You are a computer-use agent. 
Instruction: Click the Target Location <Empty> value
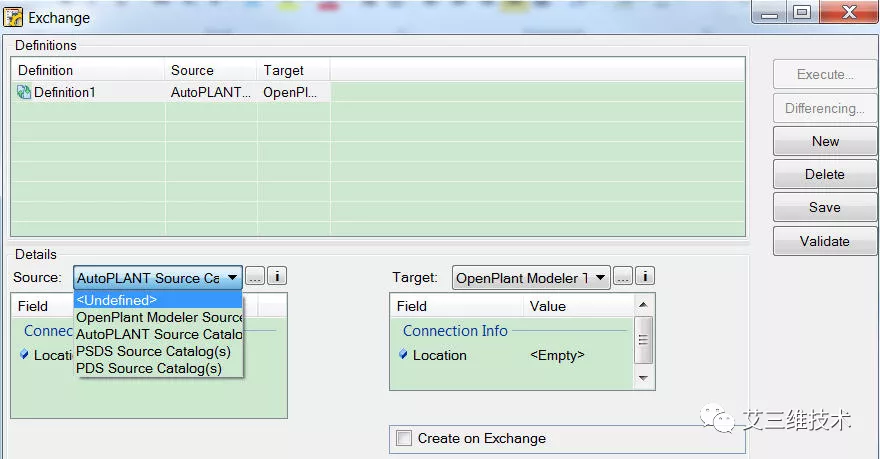click(557, 355)
